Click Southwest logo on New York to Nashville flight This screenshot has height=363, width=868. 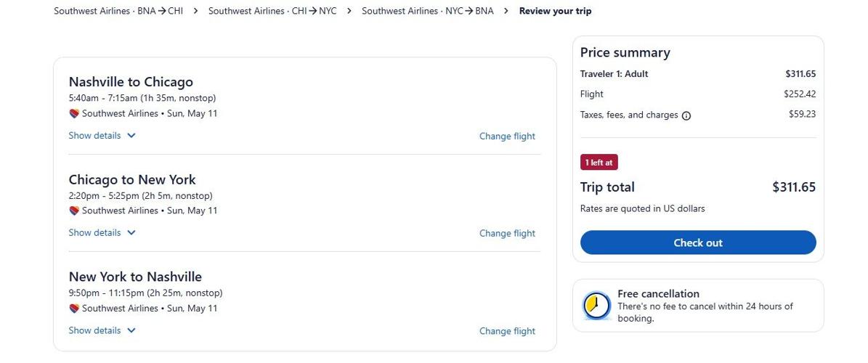pyautogui.click(x=74, y=309)
